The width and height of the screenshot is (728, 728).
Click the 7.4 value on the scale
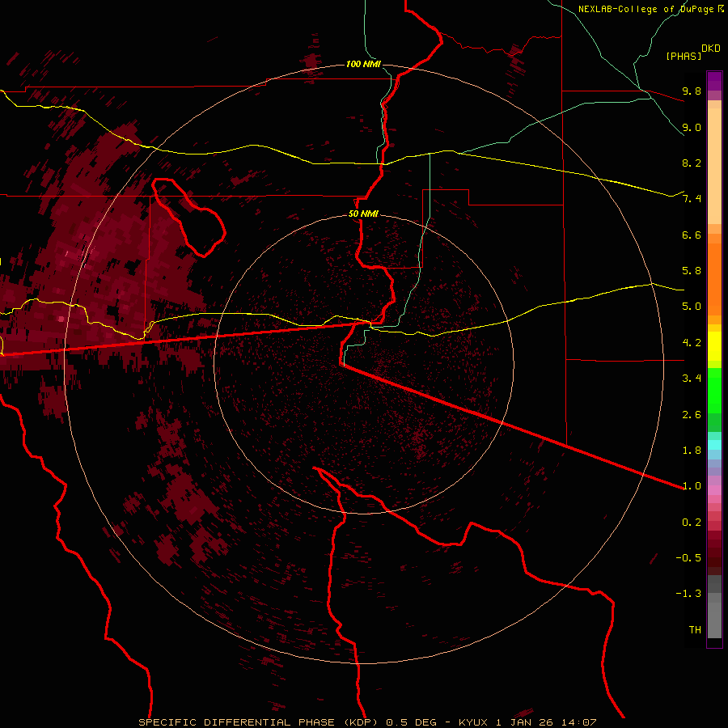[x=692, y=199]
